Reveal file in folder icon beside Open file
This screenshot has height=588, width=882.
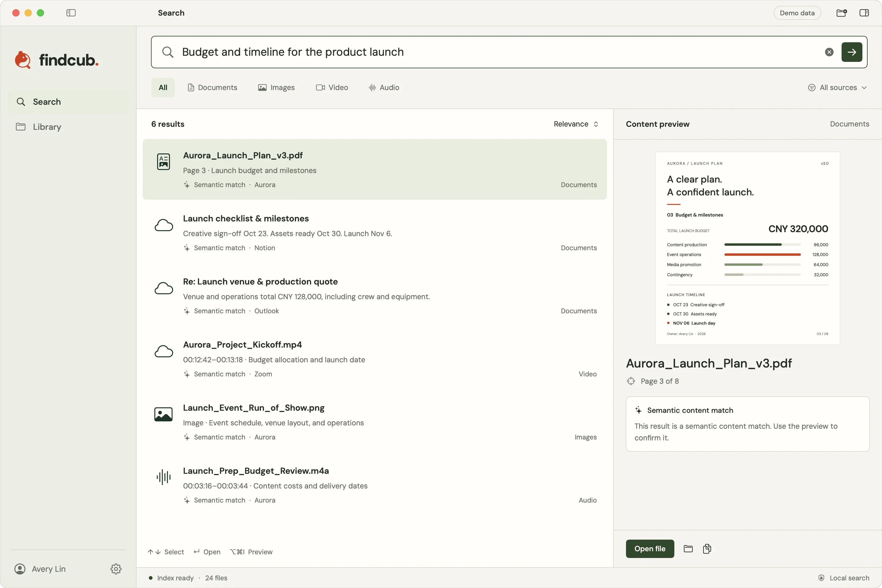point(688,548)
